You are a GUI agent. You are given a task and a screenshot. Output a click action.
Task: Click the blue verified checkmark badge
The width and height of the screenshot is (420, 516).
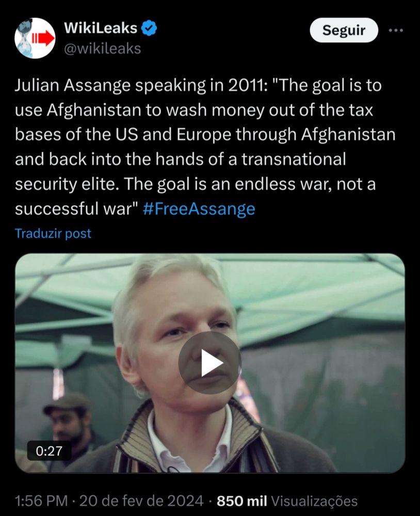tap(149, 28)
